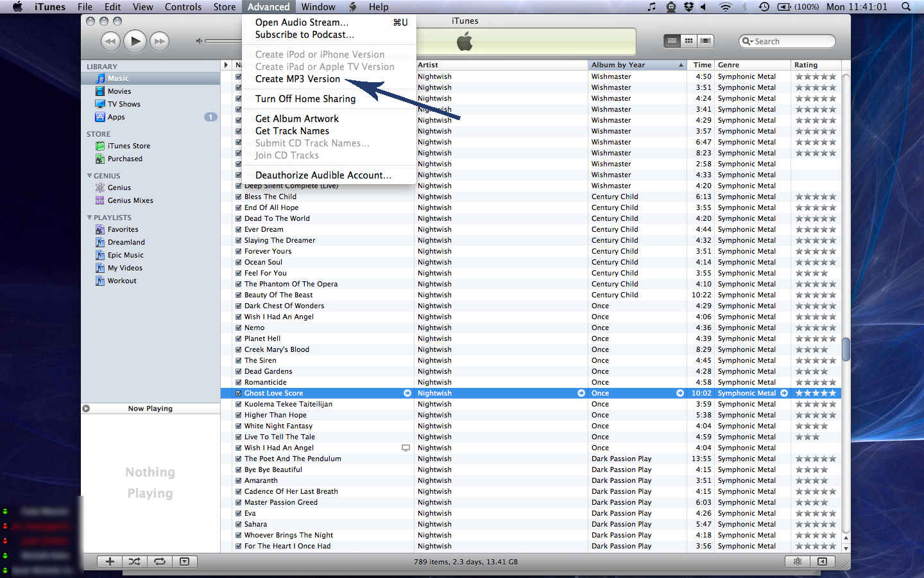Click Now Playing panel arrow button
The height and width of the screenshot is (578, 924).
point(86,408)
